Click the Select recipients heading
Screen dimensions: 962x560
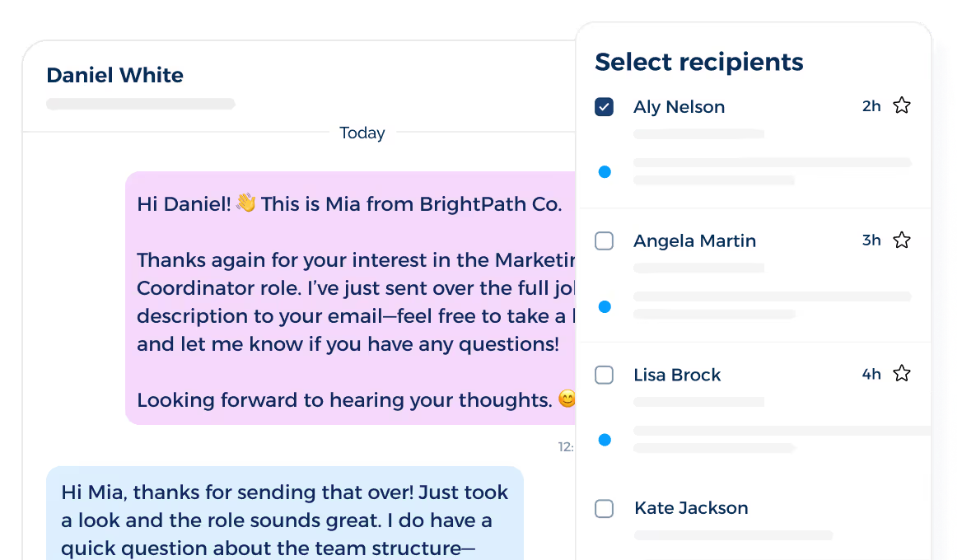(698, 62)
